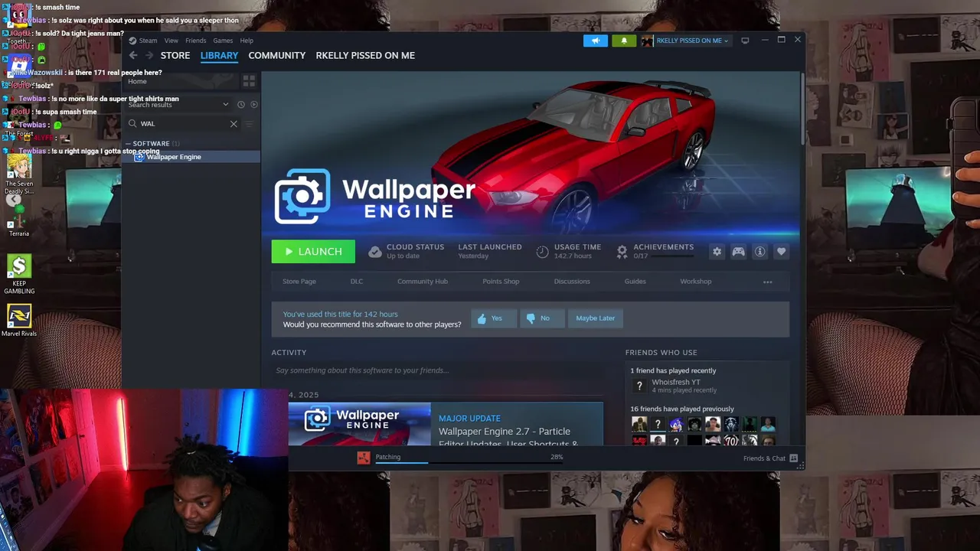
Task: Open The Seven Deadly Sins desktop icon
Action: coord(19,166)
